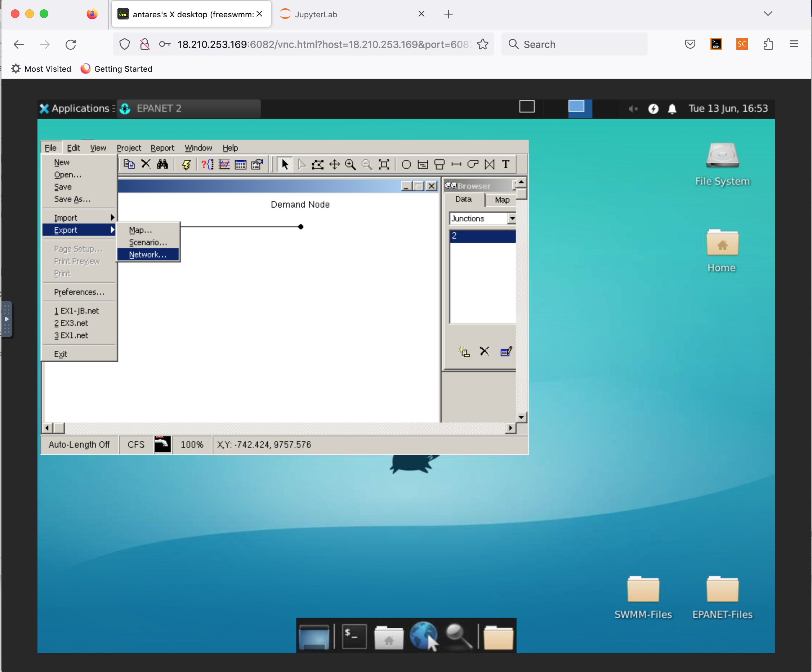The width and height of the screenshot is (812, 672).
Task: Click Auto-Length Off in status bar
Action: [x=79, y=445]
